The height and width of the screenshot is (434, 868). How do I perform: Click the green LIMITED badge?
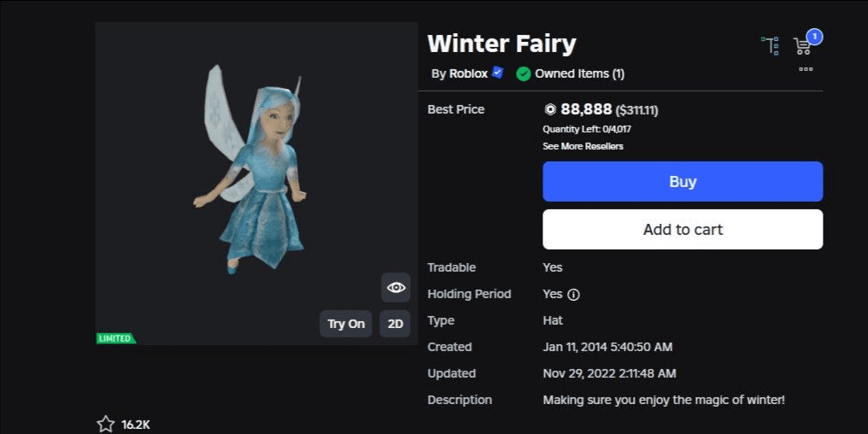[x=115, y=338]
